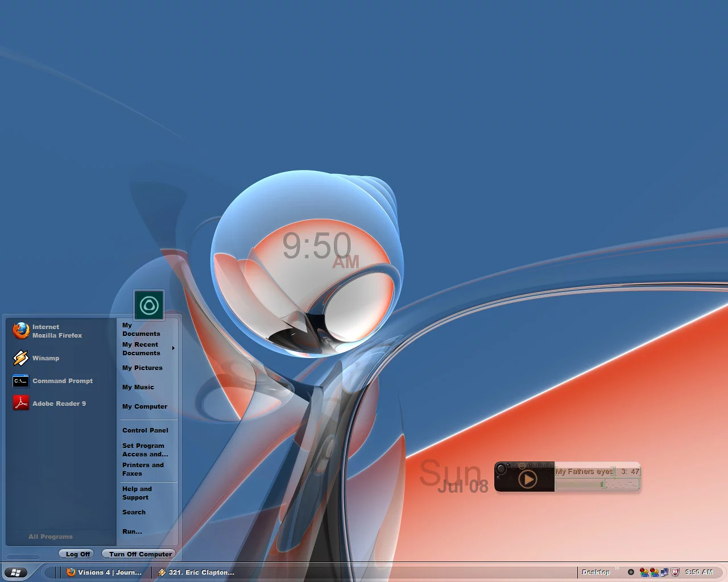
Task: Click the network connection tray icon
Action: 664,572
